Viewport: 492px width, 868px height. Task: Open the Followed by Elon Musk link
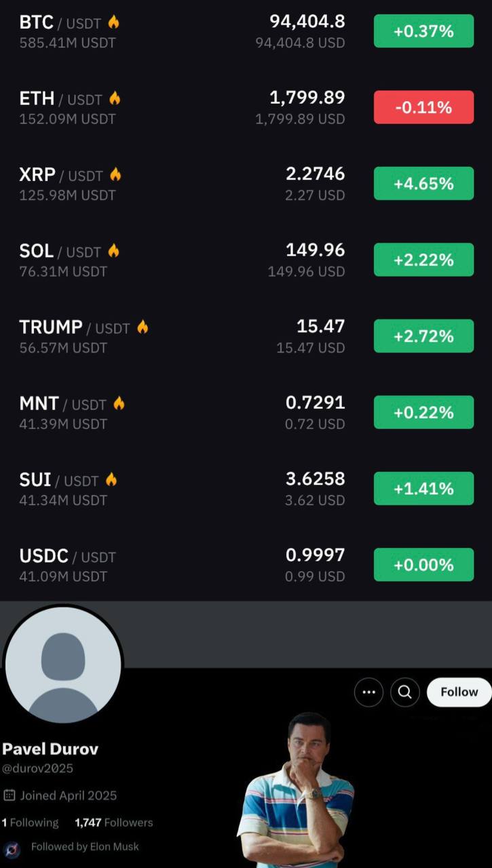tap(85, 847)
